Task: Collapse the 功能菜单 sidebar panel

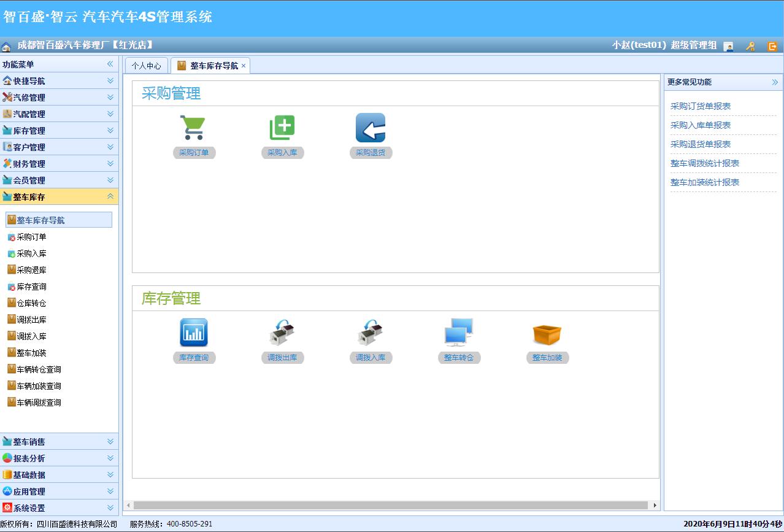Action: [110, 64]
